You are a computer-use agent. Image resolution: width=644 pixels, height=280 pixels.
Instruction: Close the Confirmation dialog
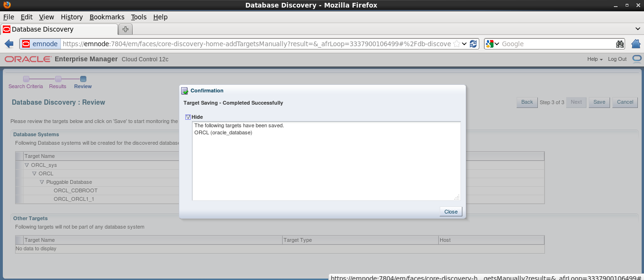pyautogui.click(x=451, y=212)
